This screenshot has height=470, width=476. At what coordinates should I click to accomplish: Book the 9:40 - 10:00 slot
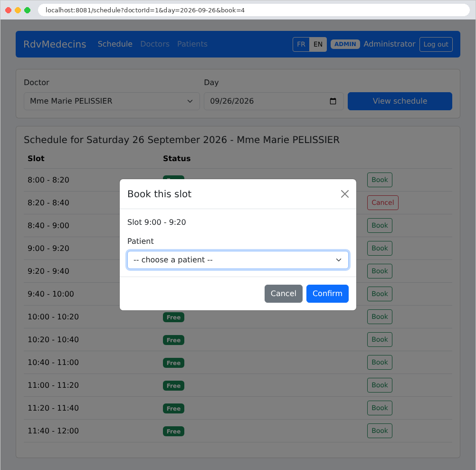tap(380, 294)
